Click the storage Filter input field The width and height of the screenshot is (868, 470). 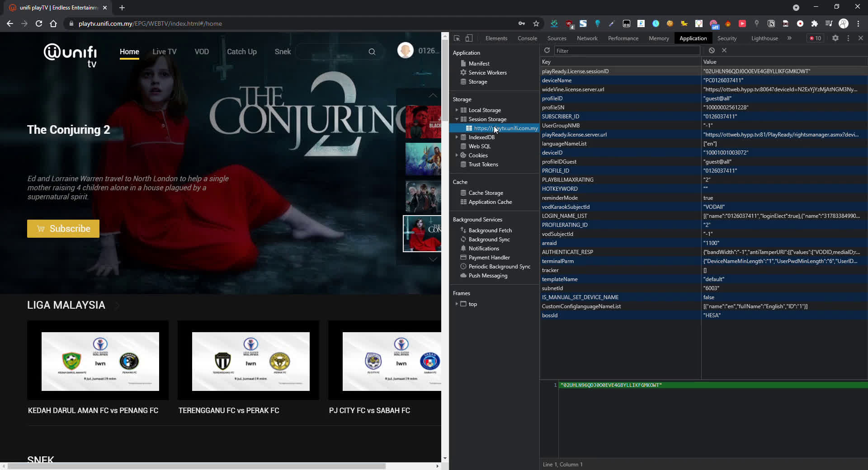click(627, 51)
